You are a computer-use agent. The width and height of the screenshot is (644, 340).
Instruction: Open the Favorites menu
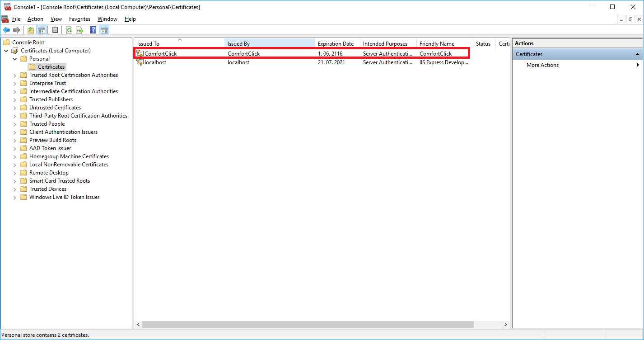79,19
